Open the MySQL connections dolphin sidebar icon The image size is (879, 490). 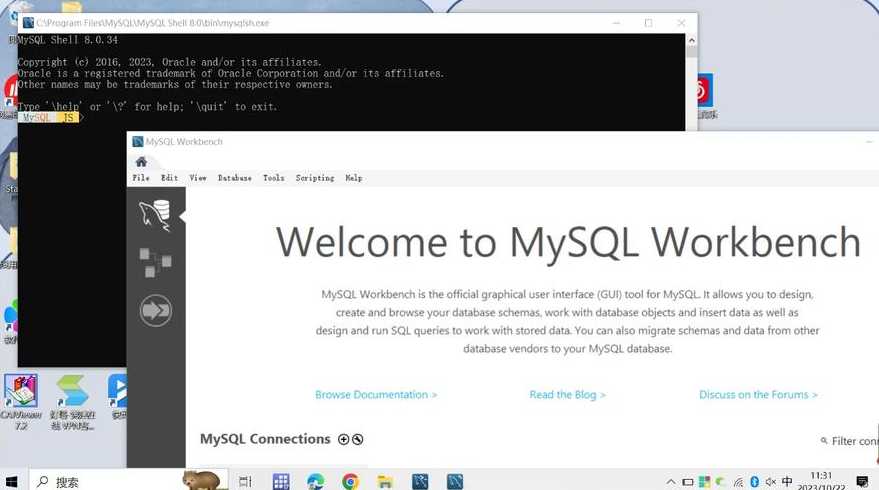155,215
